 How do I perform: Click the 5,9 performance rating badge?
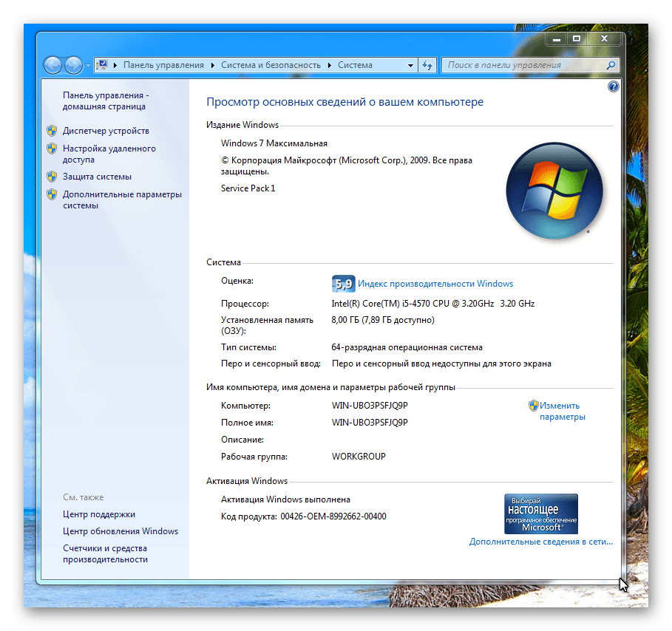[344, 284]
